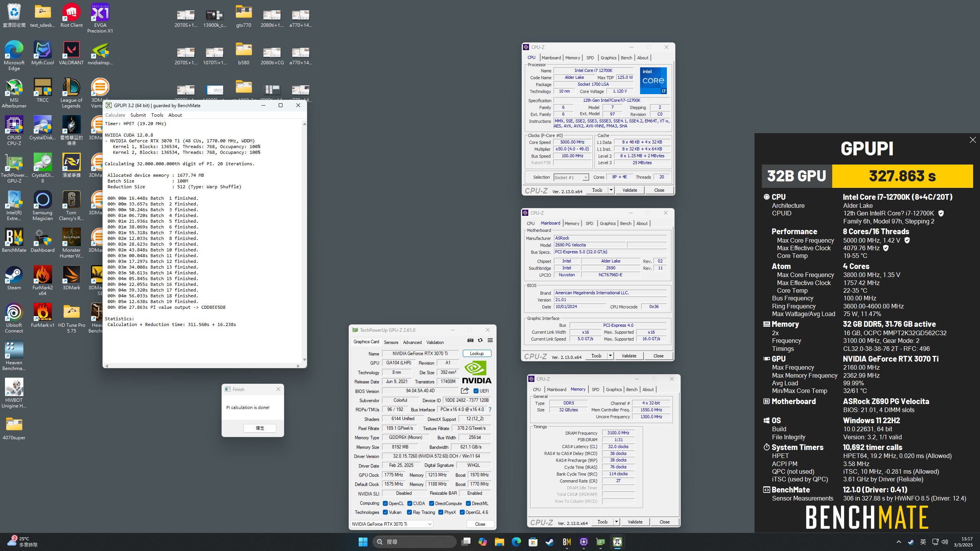Screen dimensions: 980x551
Task: Toggle the CUDA checkbox in GPU-Z
Action: coord(410,503)
